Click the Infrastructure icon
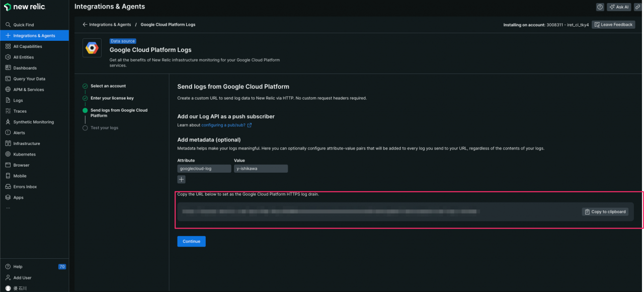 8,143
